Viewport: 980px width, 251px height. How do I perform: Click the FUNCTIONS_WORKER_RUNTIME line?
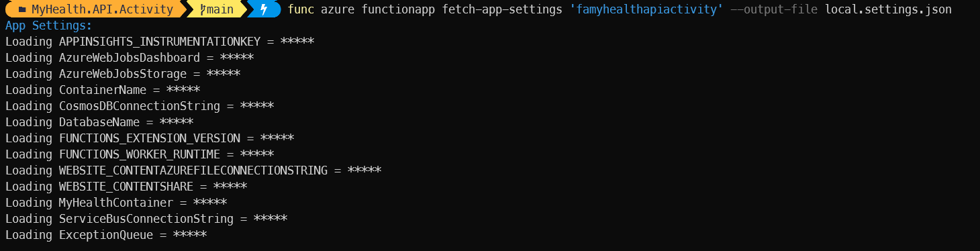coord(140,154)
